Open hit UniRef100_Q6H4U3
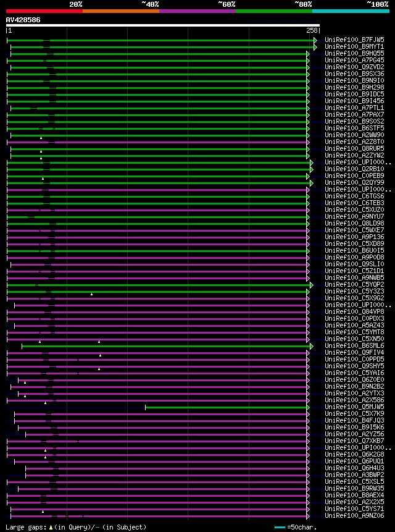 pos(354,468)
